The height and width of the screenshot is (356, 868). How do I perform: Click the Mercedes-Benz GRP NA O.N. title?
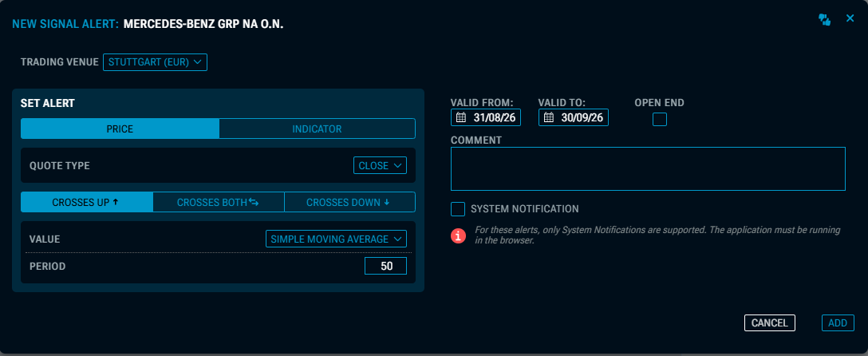pos(203,24)
